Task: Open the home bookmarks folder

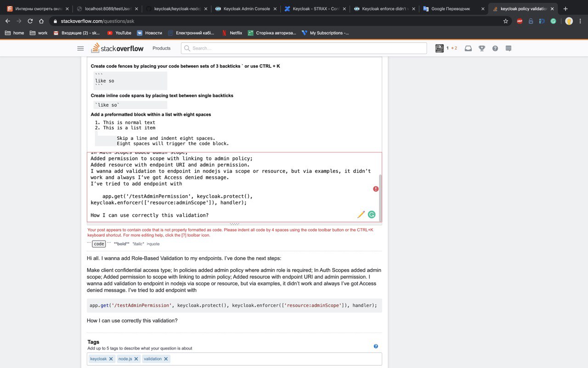Action: [x=14, y=33]
